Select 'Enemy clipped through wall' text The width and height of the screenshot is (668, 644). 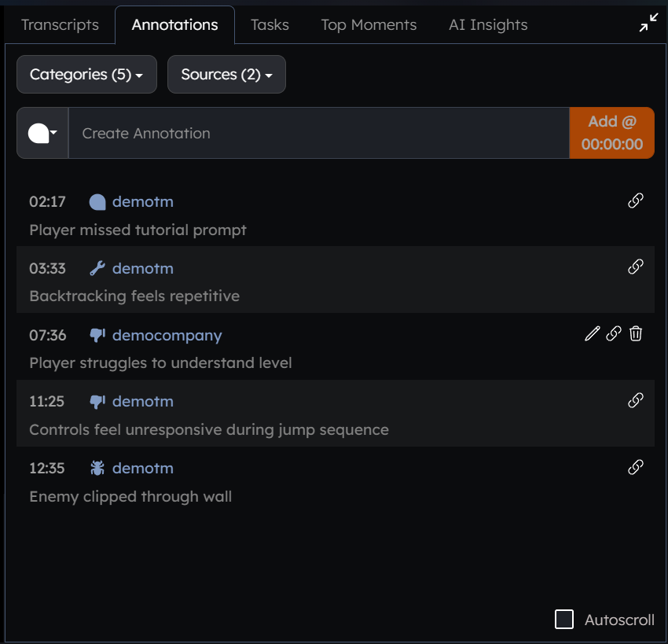(130, 496)
